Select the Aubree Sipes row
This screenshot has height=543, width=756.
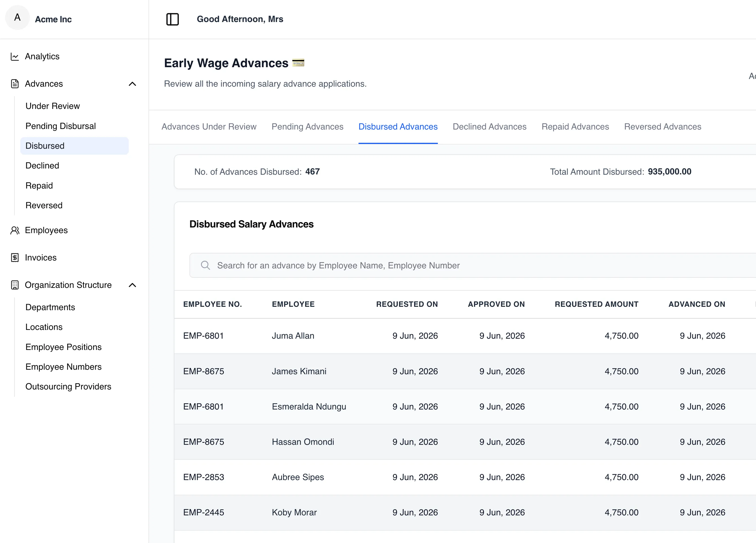coord(465,477)
